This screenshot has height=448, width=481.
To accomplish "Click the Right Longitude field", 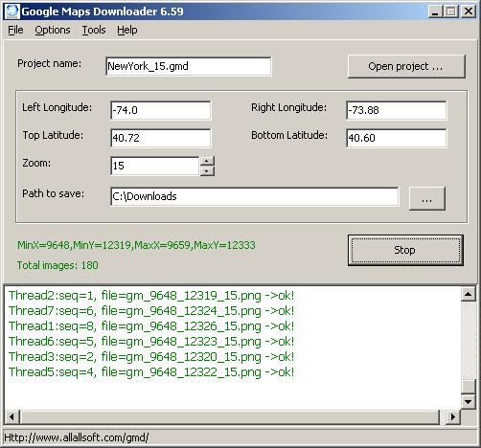I will coord(396,110).
